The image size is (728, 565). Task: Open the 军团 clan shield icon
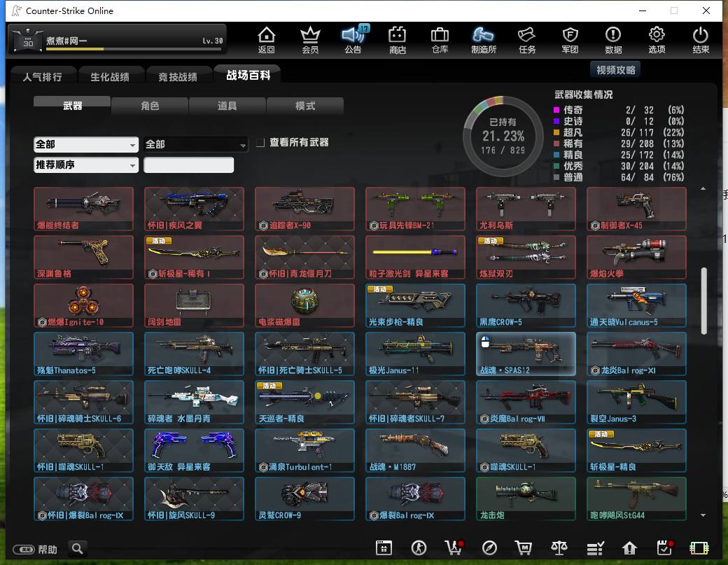coord(570,40)
